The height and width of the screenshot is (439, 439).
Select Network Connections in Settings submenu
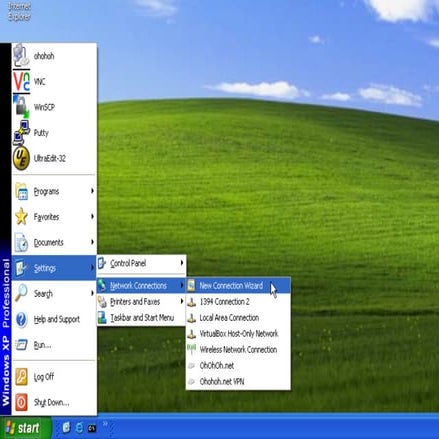tap(141, 285)
